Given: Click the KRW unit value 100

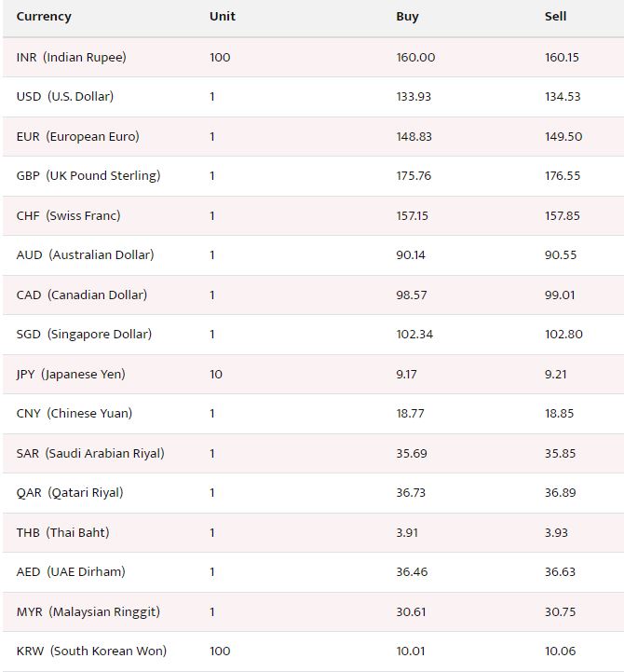Looking at the screenshot, I should tap(220, 651).
